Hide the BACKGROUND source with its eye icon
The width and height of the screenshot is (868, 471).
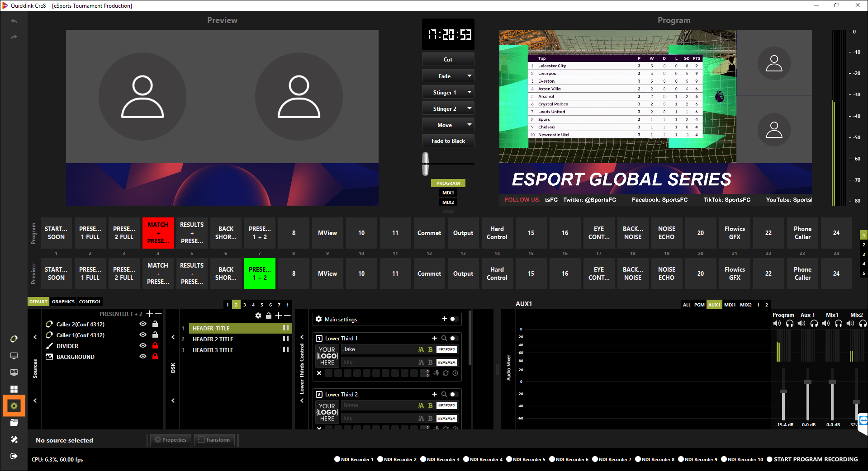(143, 357)
